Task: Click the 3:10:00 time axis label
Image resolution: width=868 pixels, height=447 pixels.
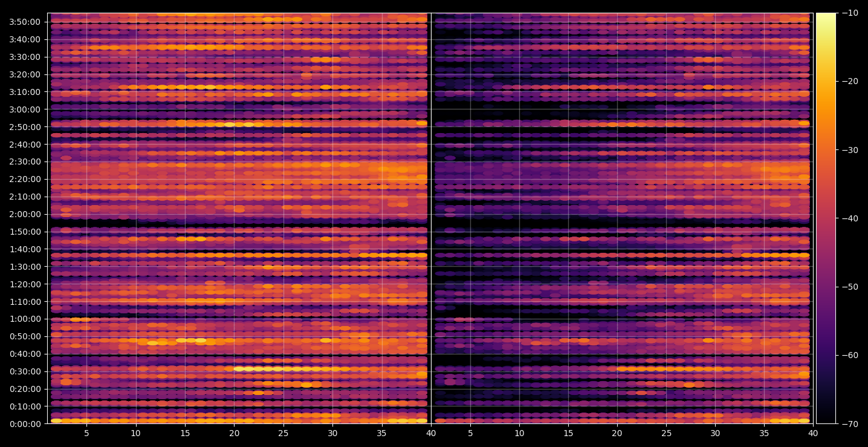Action: (x=25, y=92)
